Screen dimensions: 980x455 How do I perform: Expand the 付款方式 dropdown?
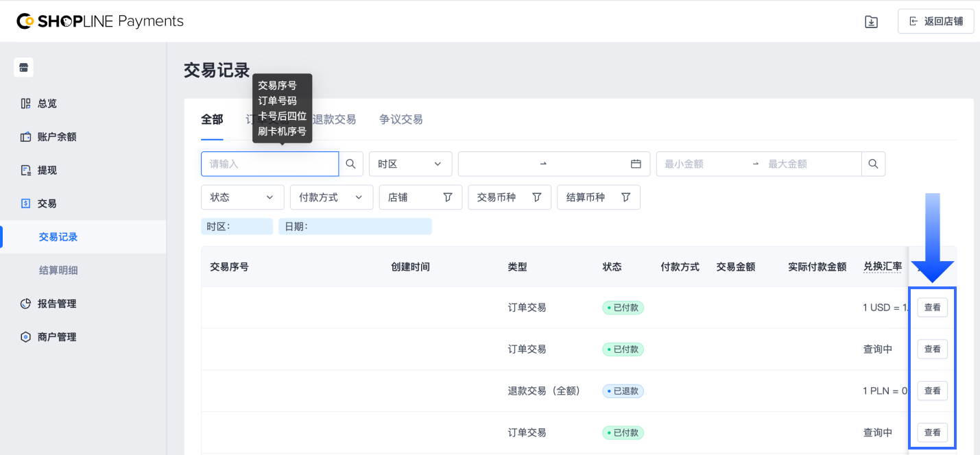point(331,197)
